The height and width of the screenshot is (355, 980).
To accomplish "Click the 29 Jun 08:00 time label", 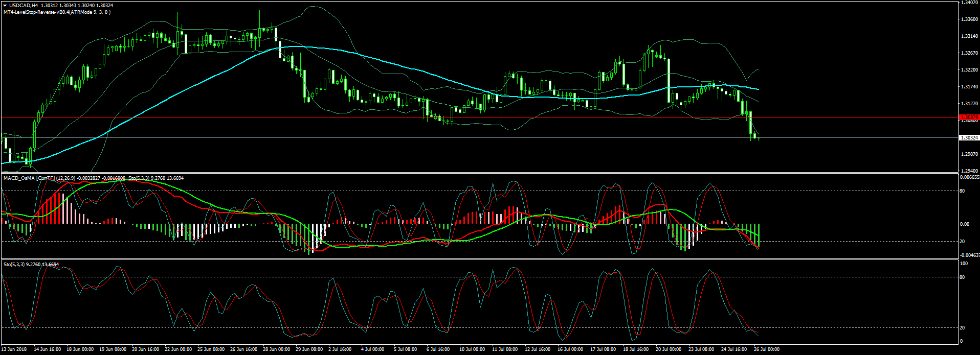I will (309, 349).
